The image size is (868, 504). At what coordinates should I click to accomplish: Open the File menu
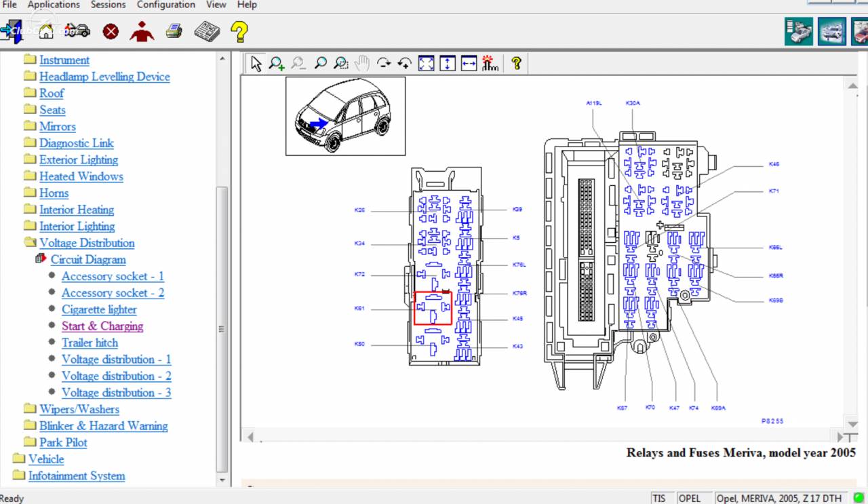(x=9, y=5)
